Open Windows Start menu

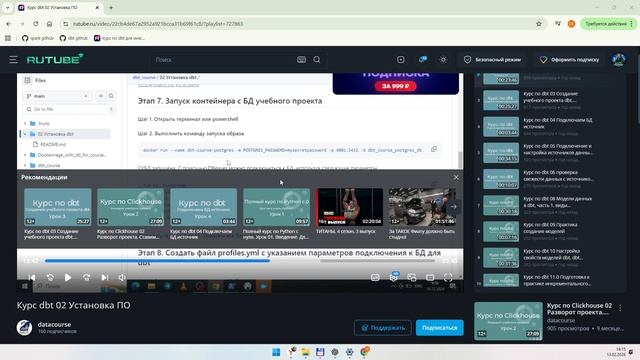276,352
